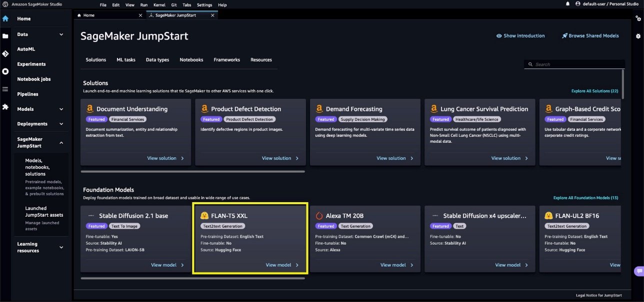Open the Edit menu
Screen dimensions: 644x302
coord(116,4)
